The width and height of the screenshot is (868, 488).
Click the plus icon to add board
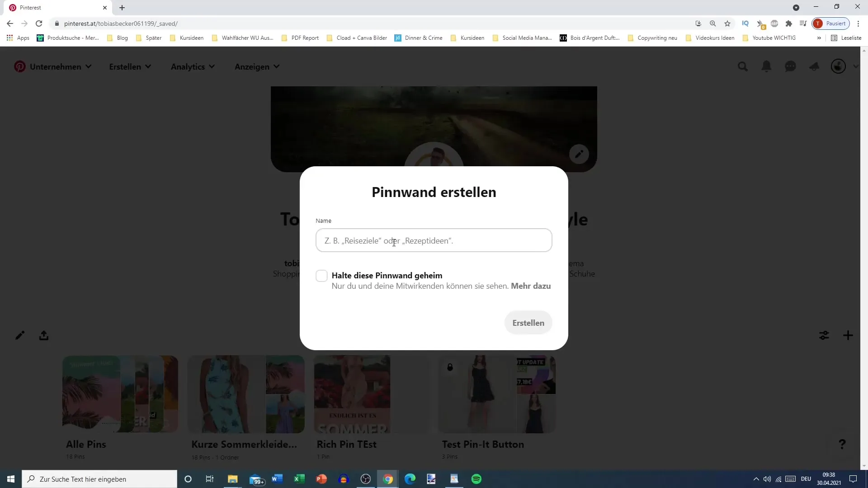click(x=848, y=335)
